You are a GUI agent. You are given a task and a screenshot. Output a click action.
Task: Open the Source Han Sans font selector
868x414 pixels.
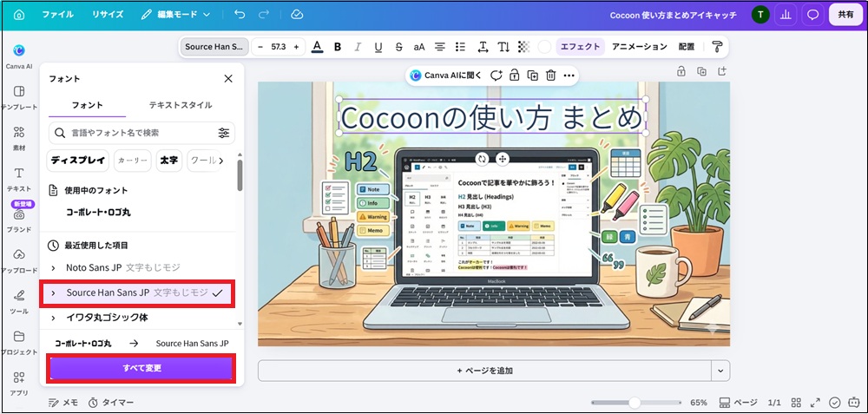point(214,47)
